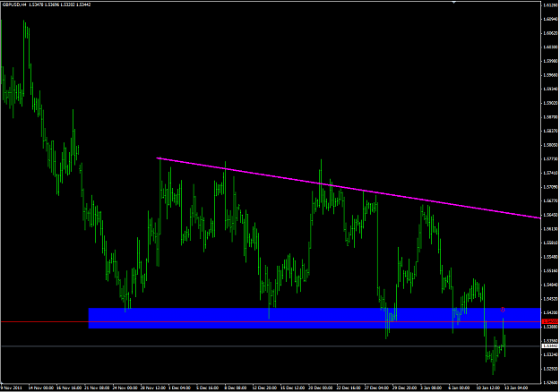560x392 pixels.
Task: Click the GBPUSD,H4 chart header text
Action: pyautogui.click(x=47, y=4)
